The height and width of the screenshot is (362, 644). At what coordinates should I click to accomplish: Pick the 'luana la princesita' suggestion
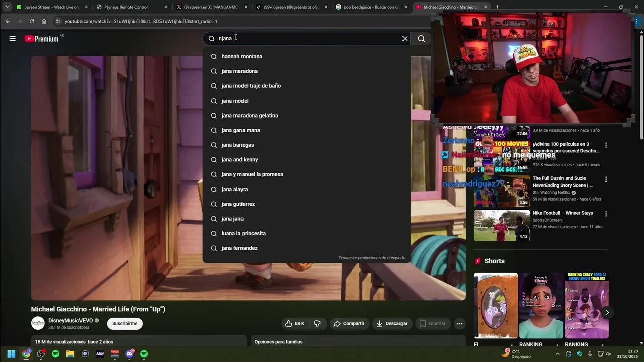[306, 233]
